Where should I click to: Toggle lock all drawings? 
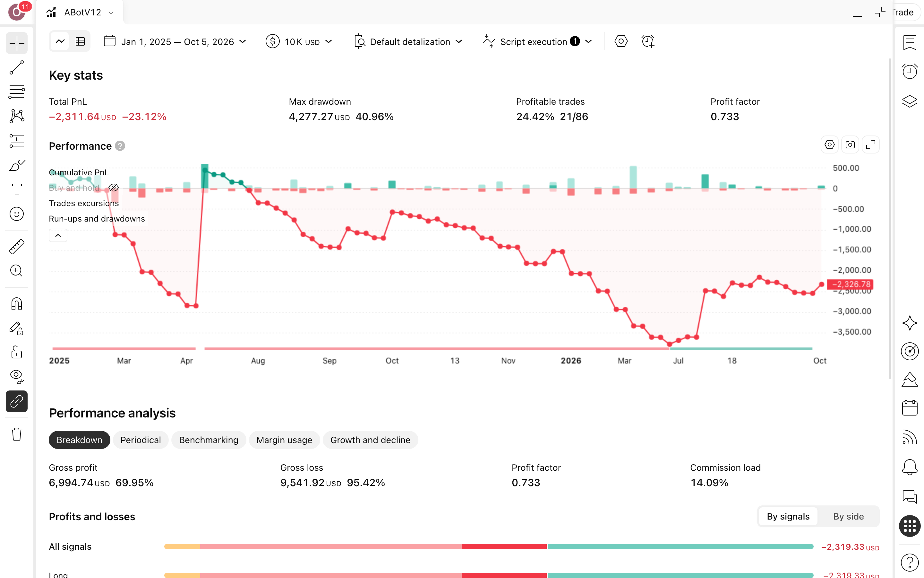[17, 353]
